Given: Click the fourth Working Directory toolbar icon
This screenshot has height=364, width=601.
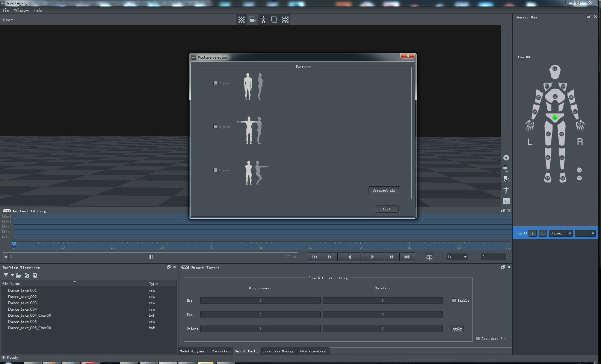Looking at the screenshot, I should point(35,275).
